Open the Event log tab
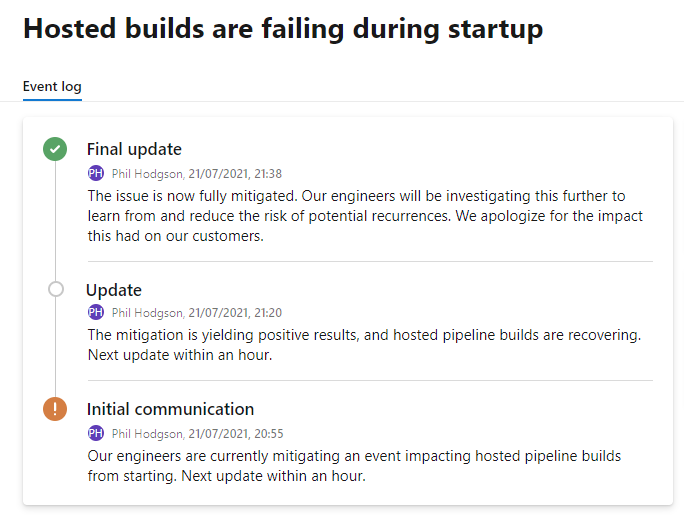Screen dimensions: 684x525 (x=52, y=86)
